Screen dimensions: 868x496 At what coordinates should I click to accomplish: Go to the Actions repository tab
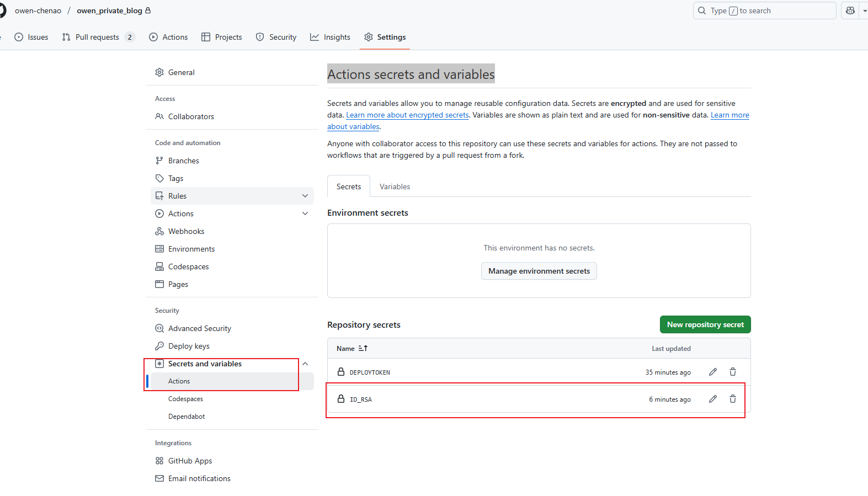tap(168, 37)
